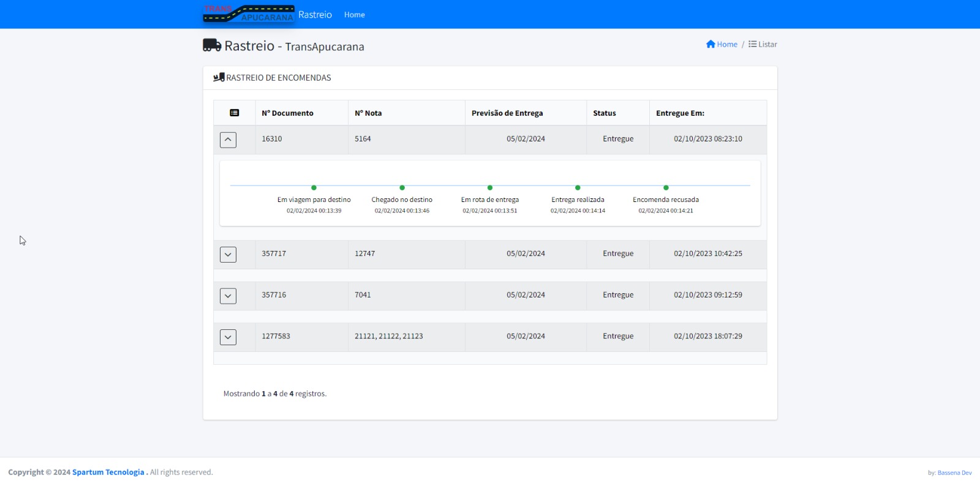The height and width of the screenshot is (486, 980).
Task: Click the Em viagem para destino label
Action: click(x=314, y=200)
